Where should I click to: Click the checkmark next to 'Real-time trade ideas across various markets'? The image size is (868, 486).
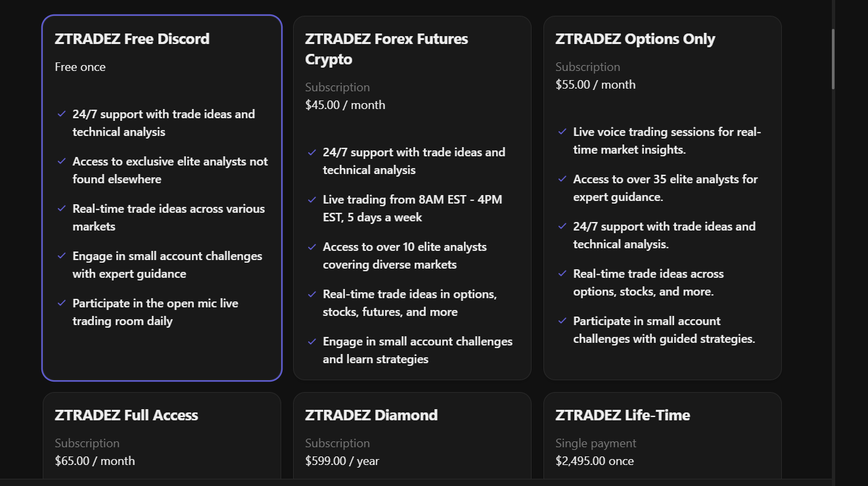[62, 209]
